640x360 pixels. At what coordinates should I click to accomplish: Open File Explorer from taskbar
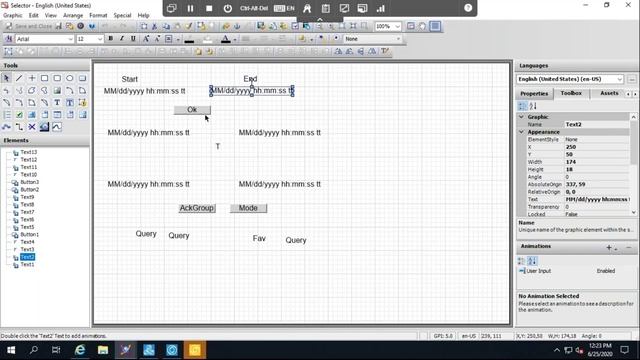(103, 350)
